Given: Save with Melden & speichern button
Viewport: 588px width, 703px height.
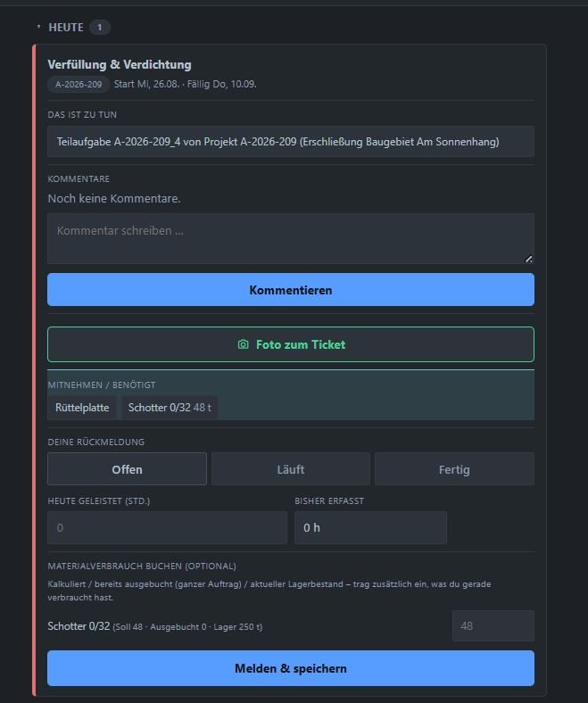Looking at the screenshot, I should click(291, 668).
